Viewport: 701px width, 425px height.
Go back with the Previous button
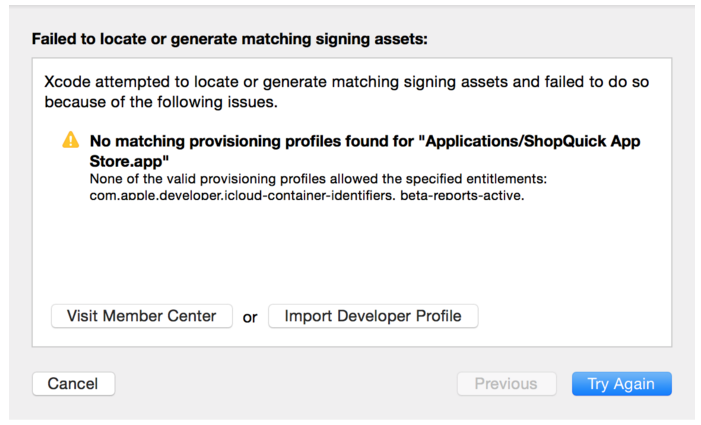507,383
